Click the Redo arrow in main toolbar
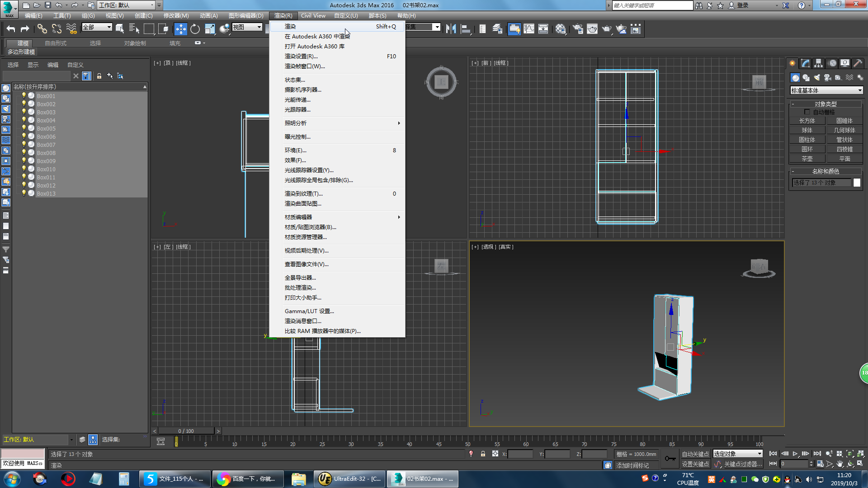 pyautogui.click(x=25, y=29)
